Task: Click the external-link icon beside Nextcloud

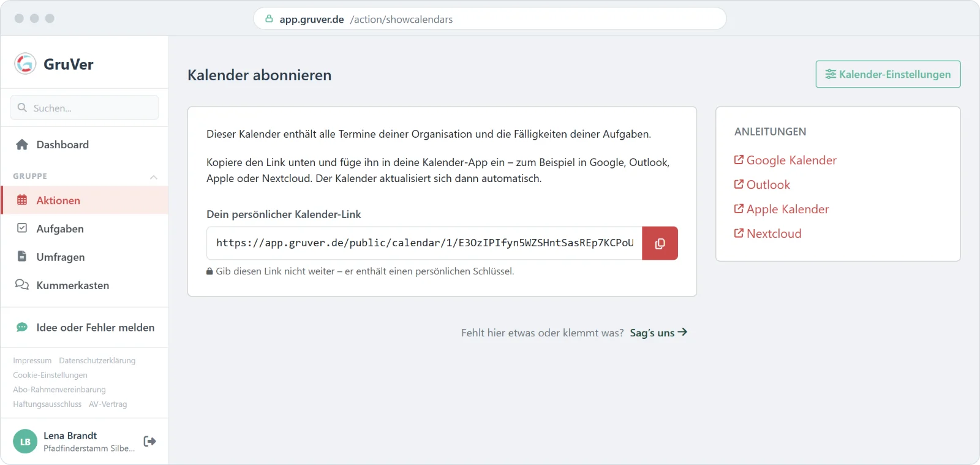Action: [739, 233]
